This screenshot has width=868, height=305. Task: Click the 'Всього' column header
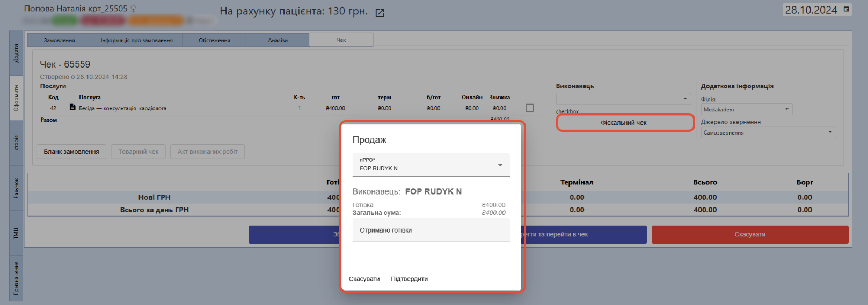click(705, 182)
